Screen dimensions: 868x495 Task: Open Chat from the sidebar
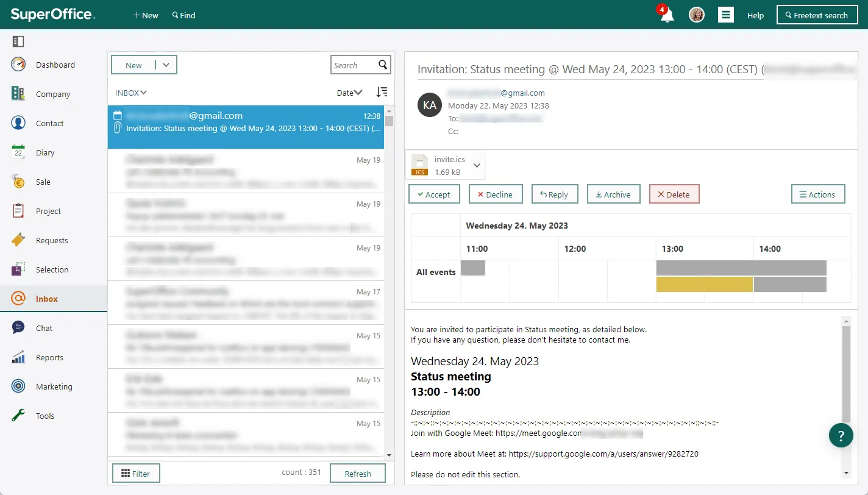44,328
